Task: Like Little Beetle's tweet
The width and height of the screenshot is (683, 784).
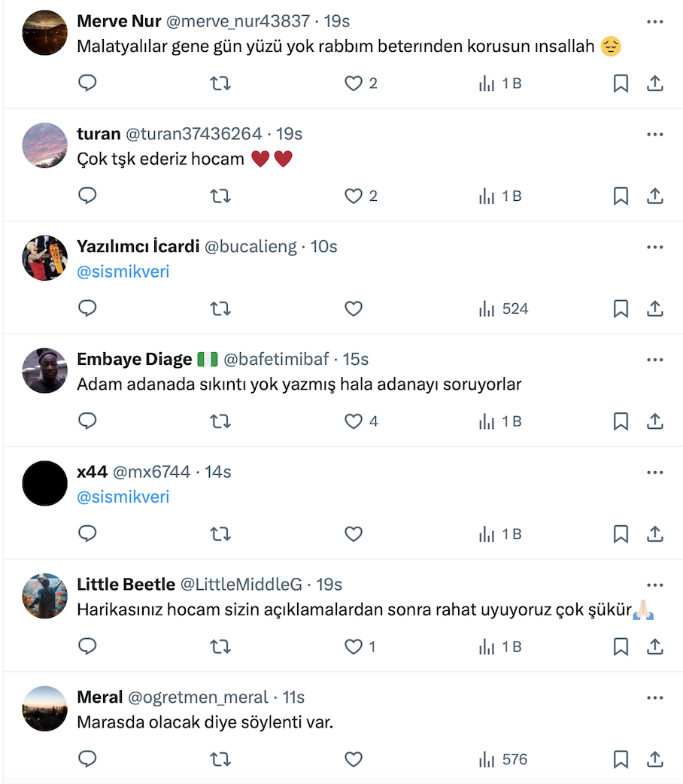Action: 354,647
